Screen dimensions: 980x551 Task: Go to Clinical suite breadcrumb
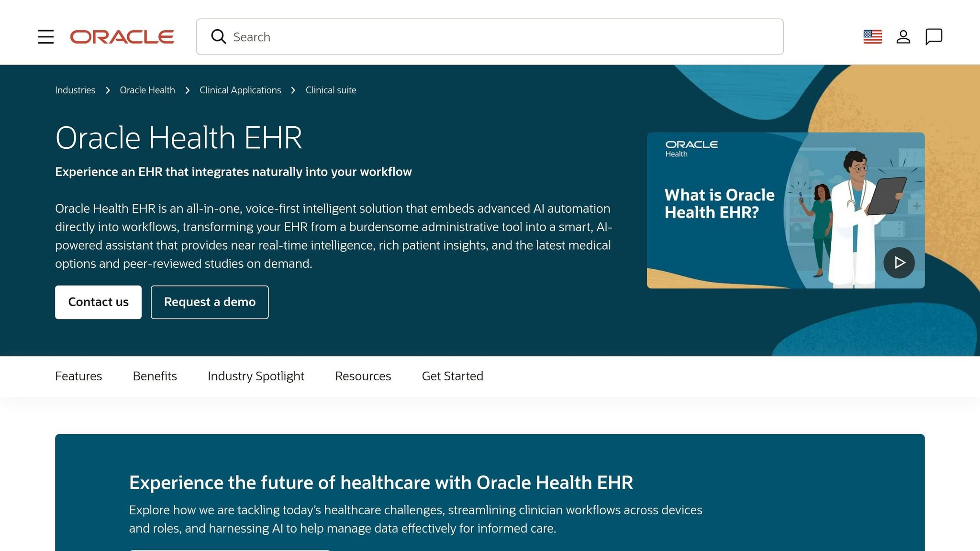pyautogui.click(x=331, y=90)
